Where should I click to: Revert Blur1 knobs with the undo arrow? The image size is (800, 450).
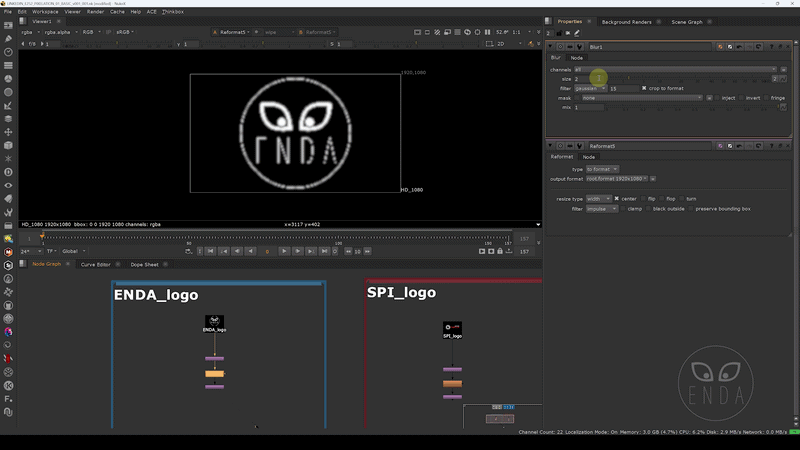pyautogui.click(x=739, y=47)
